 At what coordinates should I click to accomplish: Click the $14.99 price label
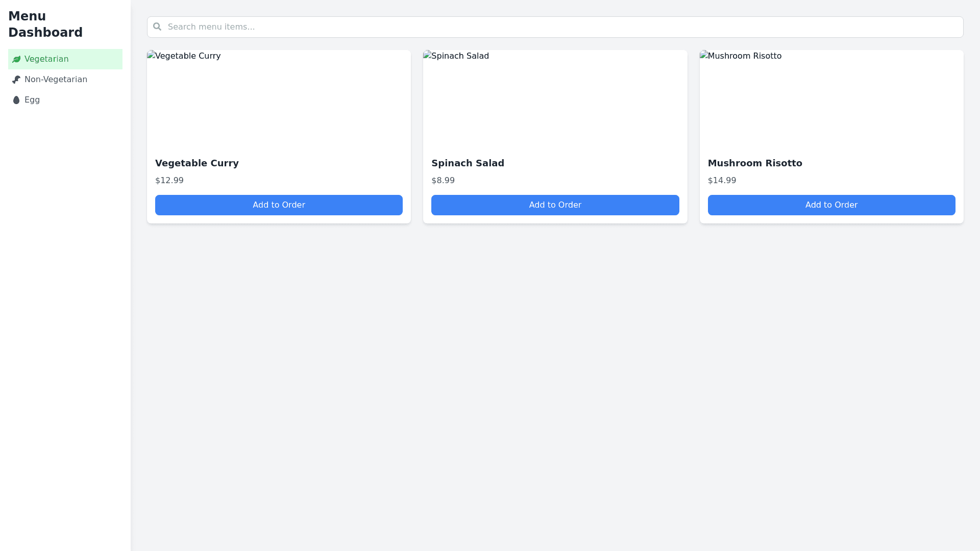tap(722, 181)
